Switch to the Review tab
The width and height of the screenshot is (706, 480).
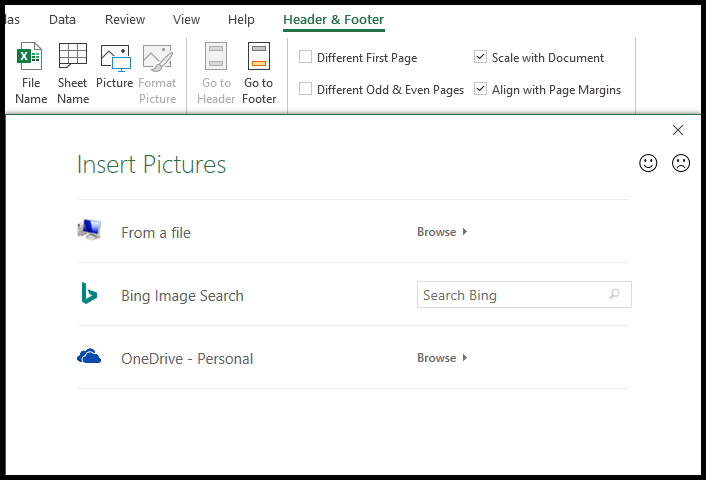click(125, 20)
